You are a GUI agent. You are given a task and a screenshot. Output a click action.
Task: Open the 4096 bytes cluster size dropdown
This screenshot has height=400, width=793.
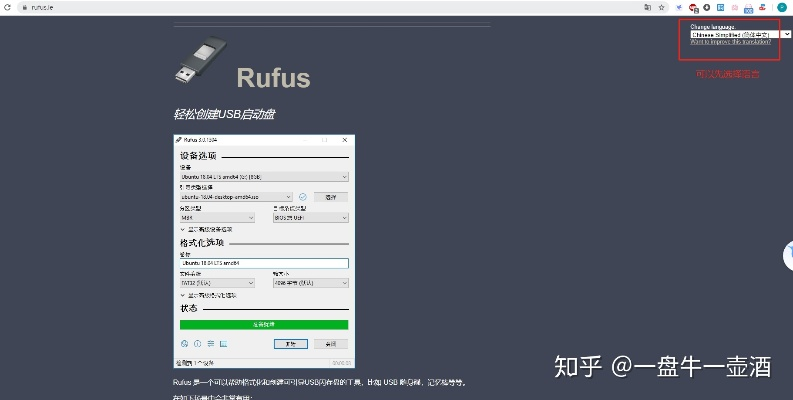[x=311, y=283]
